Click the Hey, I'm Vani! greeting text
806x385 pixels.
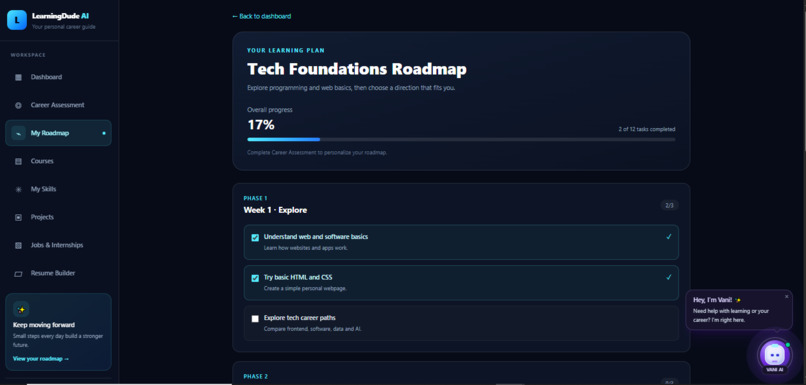point(713,300)
